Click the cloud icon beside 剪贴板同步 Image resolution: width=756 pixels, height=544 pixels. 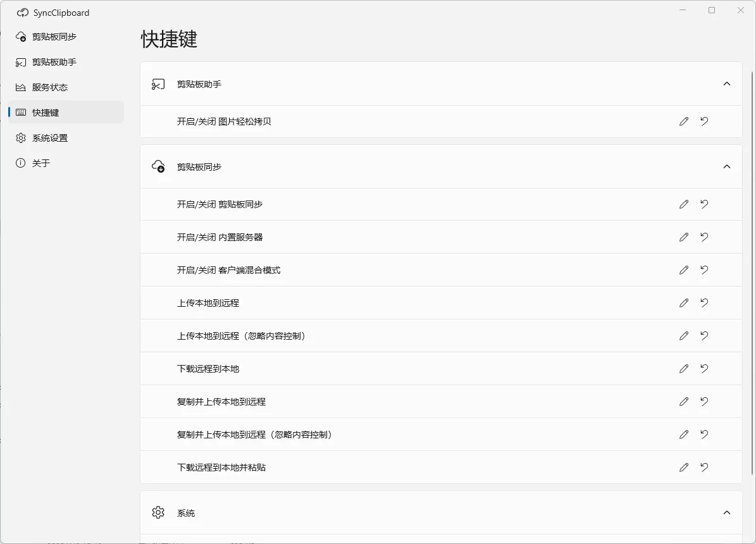tap(158, 166)
